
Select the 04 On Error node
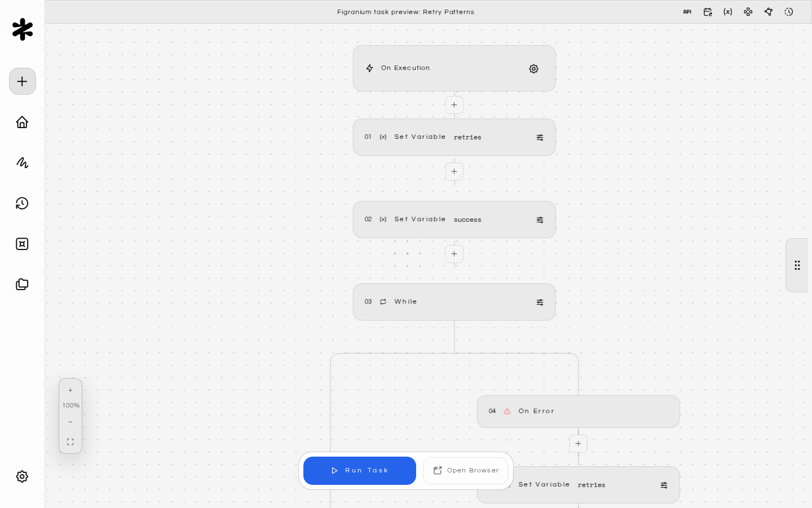tap(579, 411)
